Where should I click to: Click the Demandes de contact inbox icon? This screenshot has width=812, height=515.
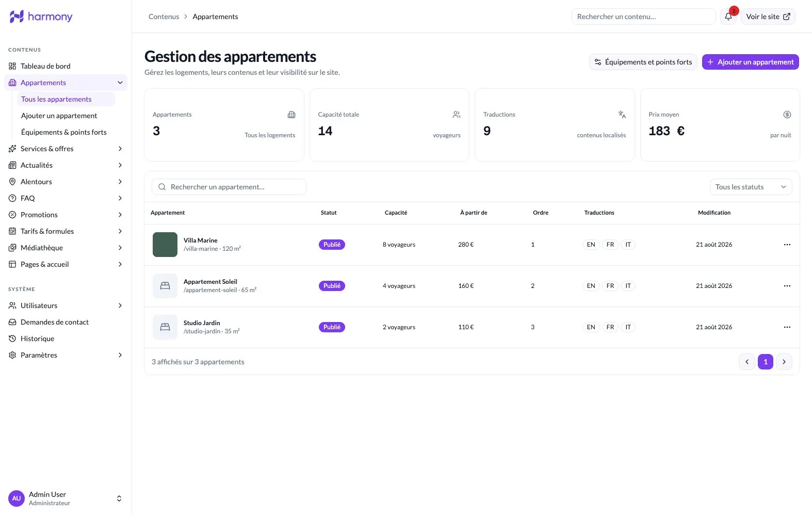pyautogui.click(x=12, y=322)
